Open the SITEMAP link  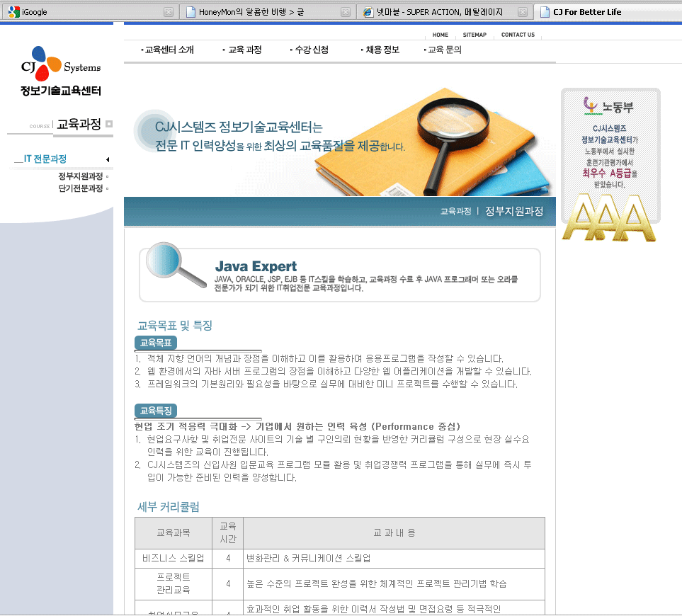click(x=474, y=35)
